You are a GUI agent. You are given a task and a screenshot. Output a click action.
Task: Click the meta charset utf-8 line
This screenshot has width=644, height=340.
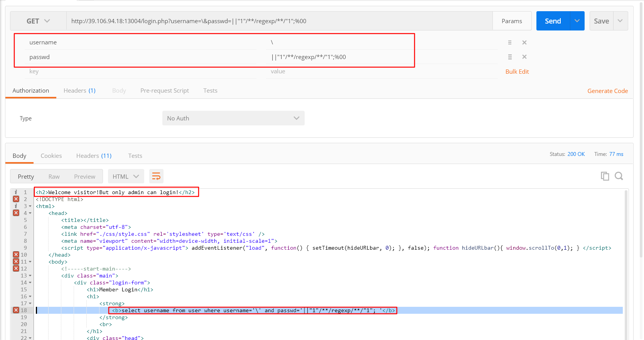pyautogui.click(x=96, y=227)
